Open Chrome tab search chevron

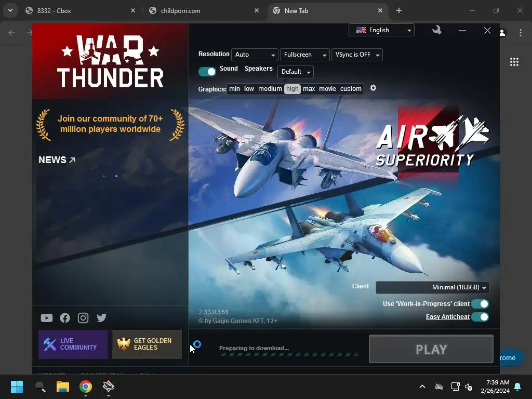pyautogui.click(x=10, y=10)
